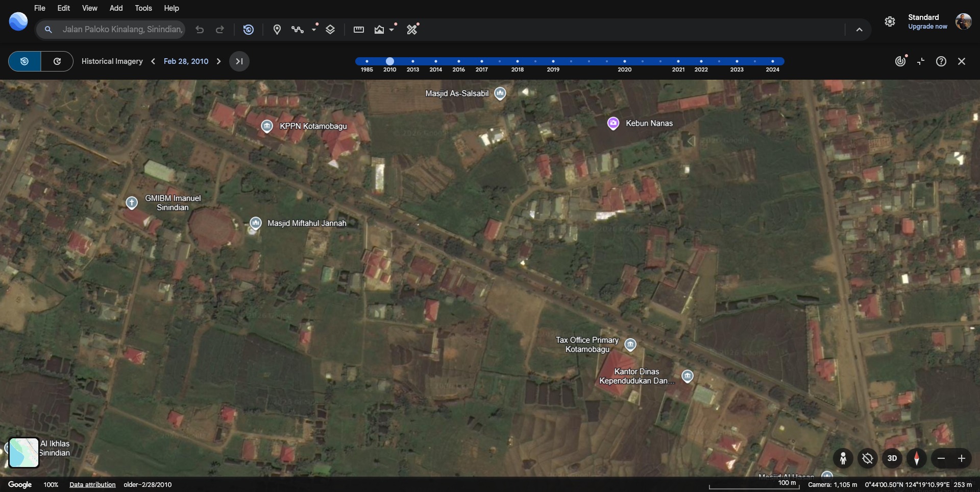This screenshot has width=980, height=492.
Task: Click the KPPN Kotamobagu place marker
Action: (x=266, y=126)
